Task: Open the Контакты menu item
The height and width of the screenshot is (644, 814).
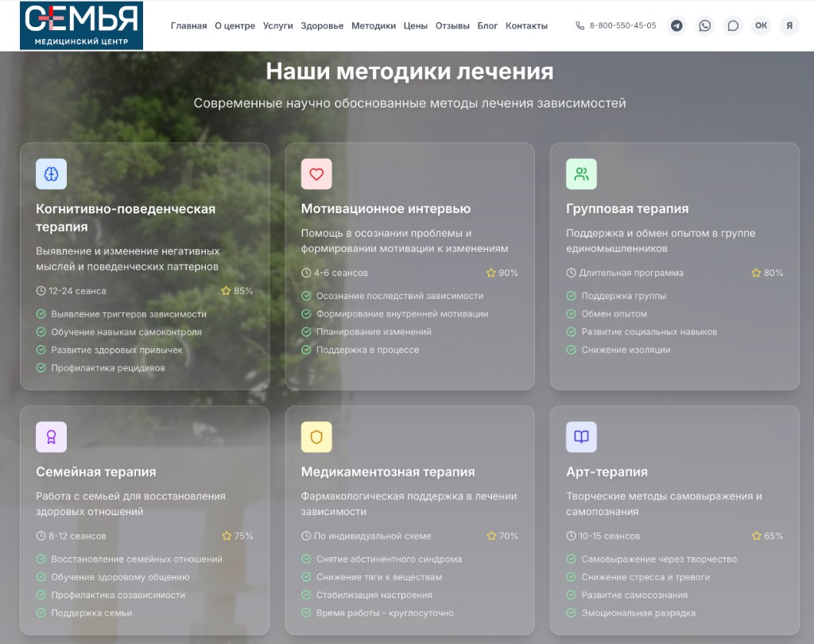Action: 526,26
